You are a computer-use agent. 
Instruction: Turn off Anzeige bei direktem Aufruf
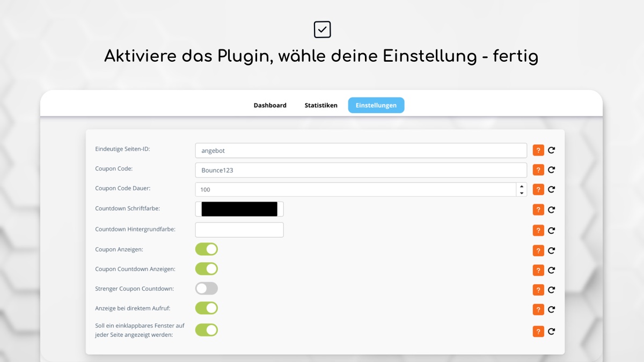pos(207,308)
